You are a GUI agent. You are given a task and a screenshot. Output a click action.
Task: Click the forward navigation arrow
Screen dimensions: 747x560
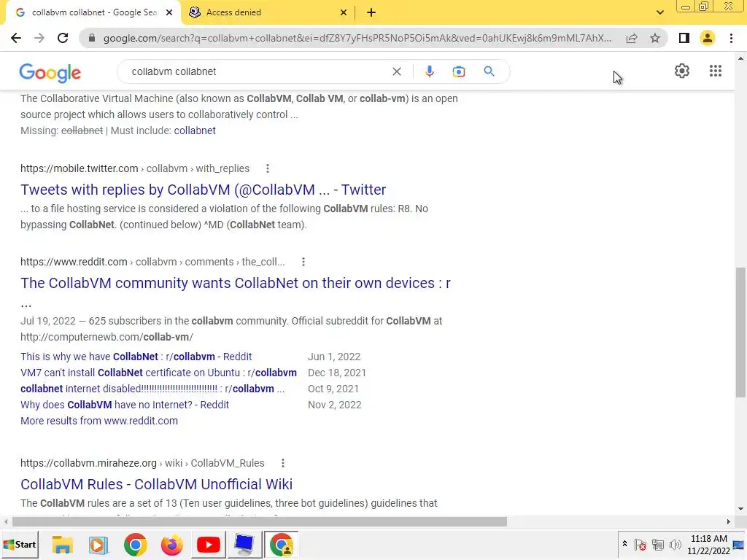click(39, 38)
